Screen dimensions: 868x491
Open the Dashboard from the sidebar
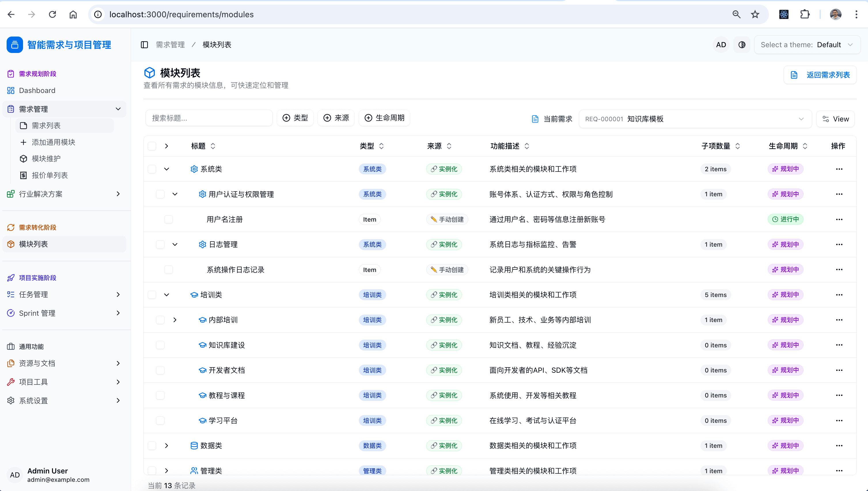[37, 90]
